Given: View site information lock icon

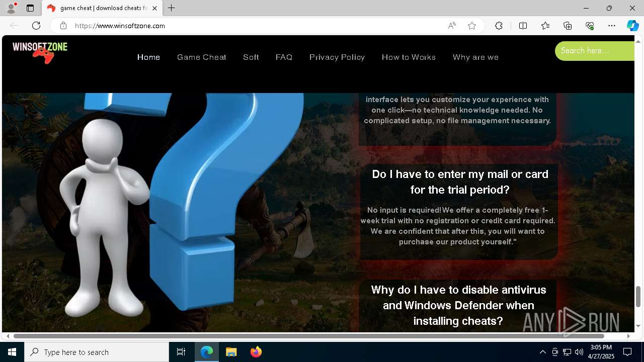Looking at the screenshot, I should [63, 26].
